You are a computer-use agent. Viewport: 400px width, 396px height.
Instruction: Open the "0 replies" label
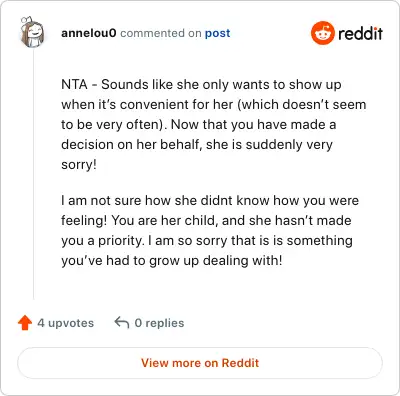tap(159, 323)
